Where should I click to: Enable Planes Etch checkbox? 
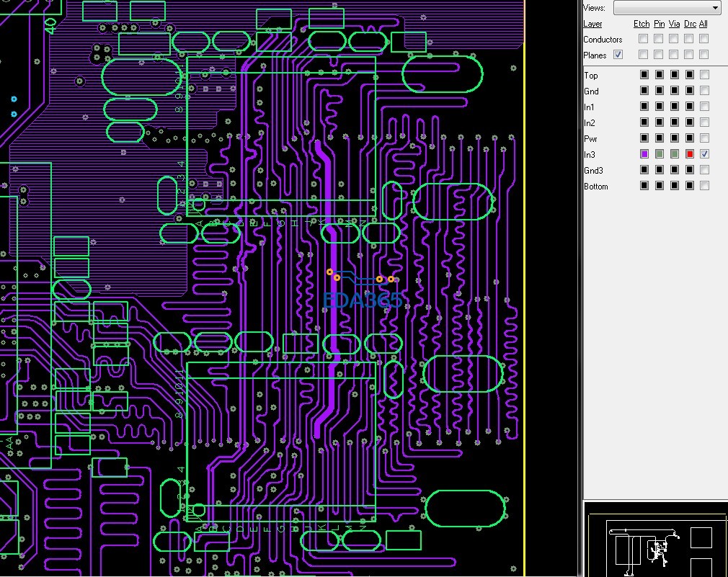point(643,54)
